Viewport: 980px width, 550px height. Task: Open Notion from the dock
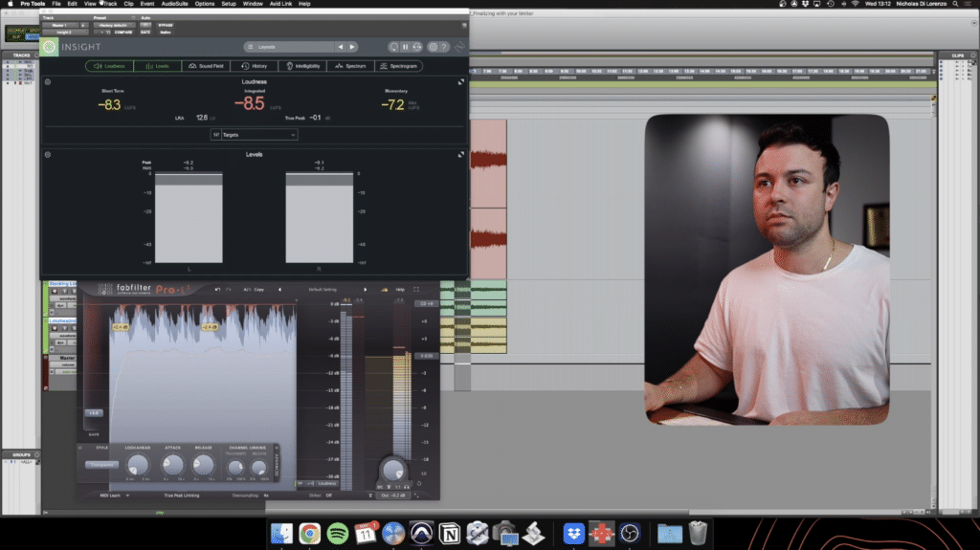(450, 534)
